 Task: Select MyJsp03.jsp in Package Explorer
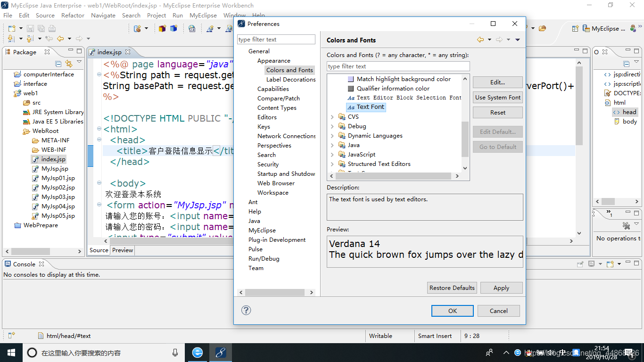[x=53, y=197]
